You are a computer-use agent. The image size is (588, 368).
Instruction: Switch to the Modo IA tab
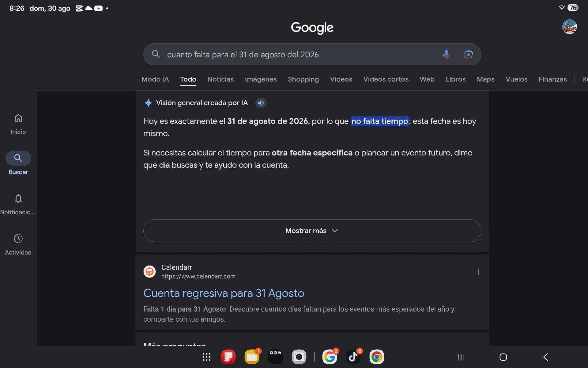[x=155, y=79]
